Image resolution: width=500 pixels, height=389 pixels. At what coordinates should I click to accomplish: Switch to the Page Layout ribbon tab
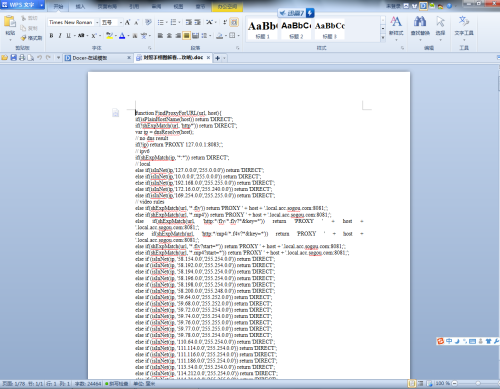coord(107,6)
